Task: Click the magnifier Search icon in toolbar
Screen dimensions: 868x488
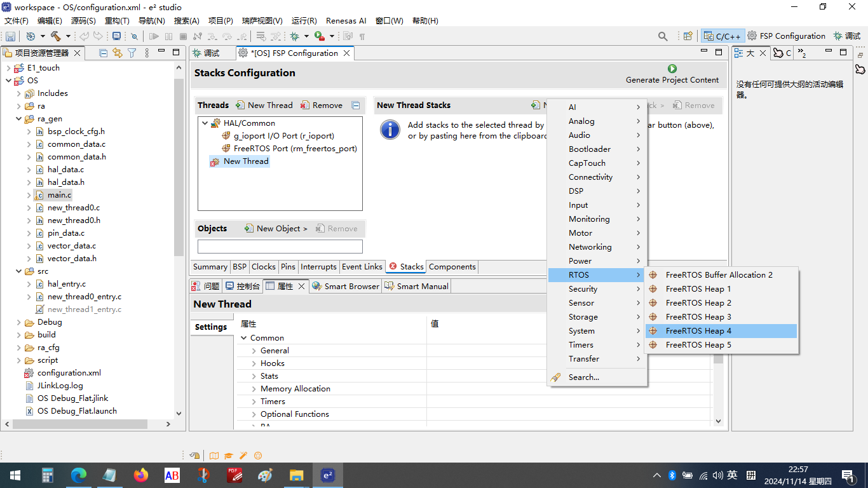Action: 663,36
